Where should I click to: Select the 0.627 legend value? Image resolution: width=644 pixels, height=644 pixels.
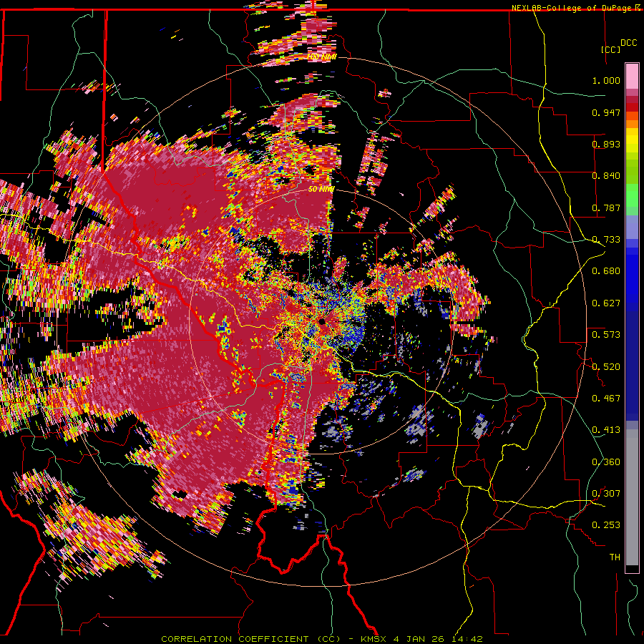pos(606,303)
